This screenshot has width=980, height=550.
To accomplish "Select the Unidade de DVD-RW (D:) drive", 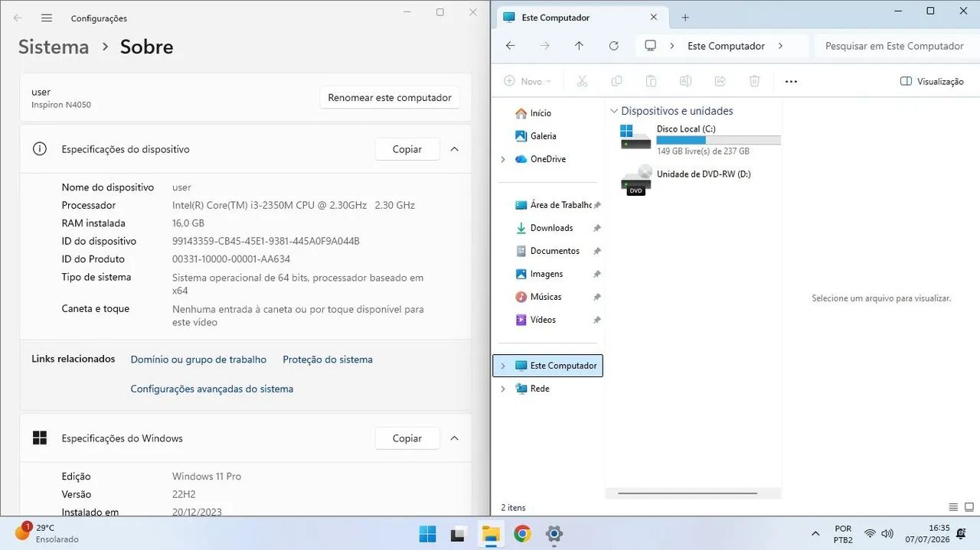I will click(x=685, y=181).
